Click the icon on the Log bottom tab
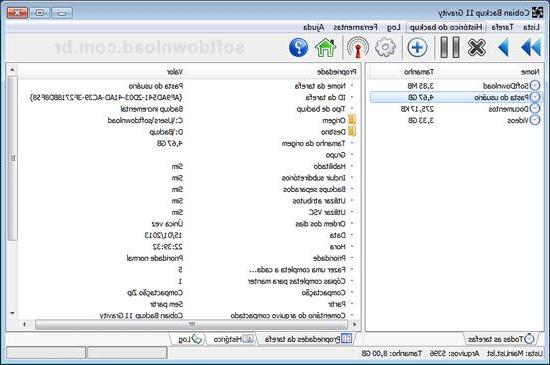The image size is (550, 365). pos(197,339)
